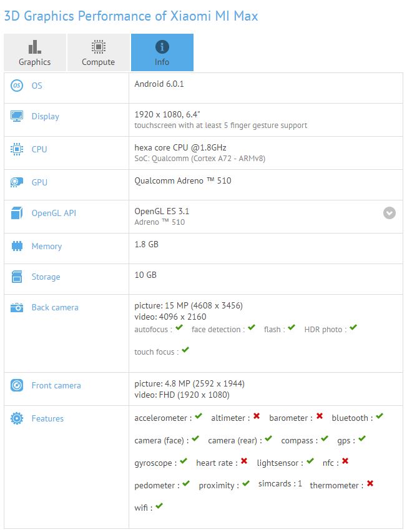Click the flash green check mark

(292, 327)
